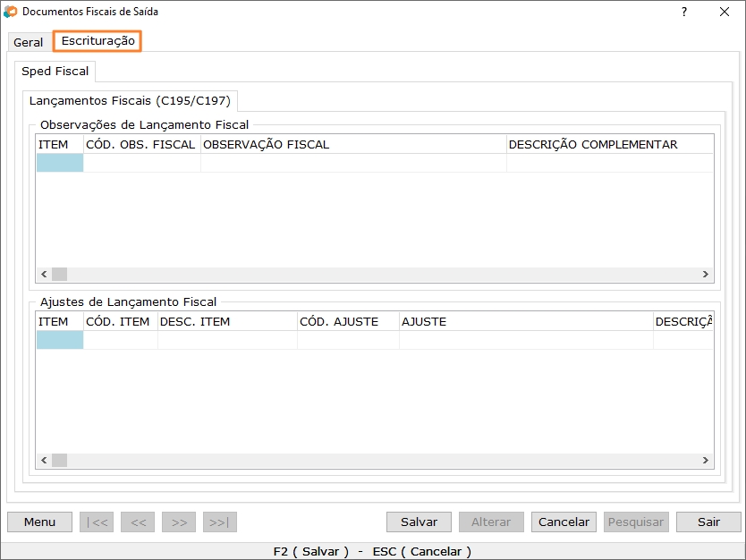
Task: Jump to last record with >>| button
Action: (220, 522)
